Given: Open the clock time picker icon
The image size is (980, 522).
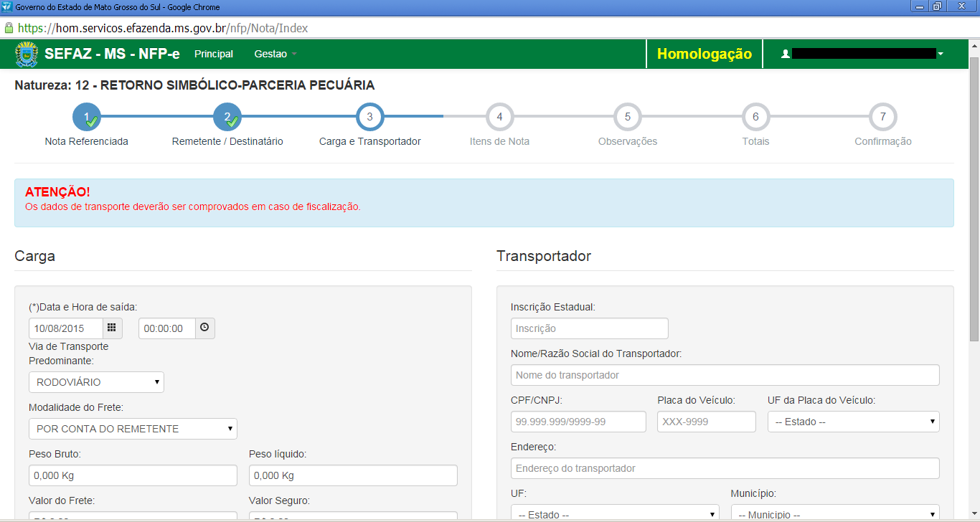Looking at the screenshot, I should click(204, 328).
